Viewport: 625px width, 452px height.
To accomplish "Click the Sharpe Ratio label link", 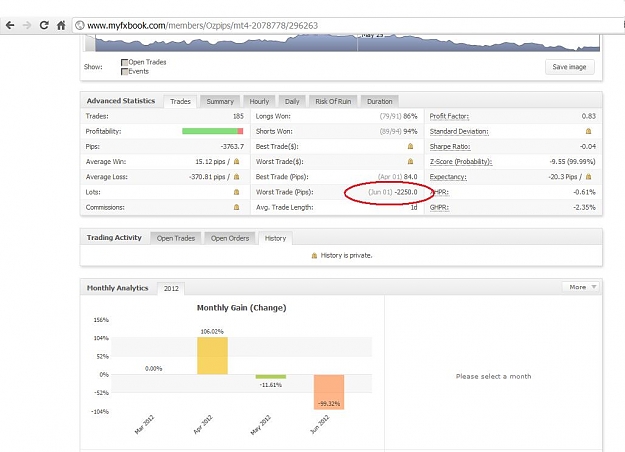I will (x=450, y=146).
